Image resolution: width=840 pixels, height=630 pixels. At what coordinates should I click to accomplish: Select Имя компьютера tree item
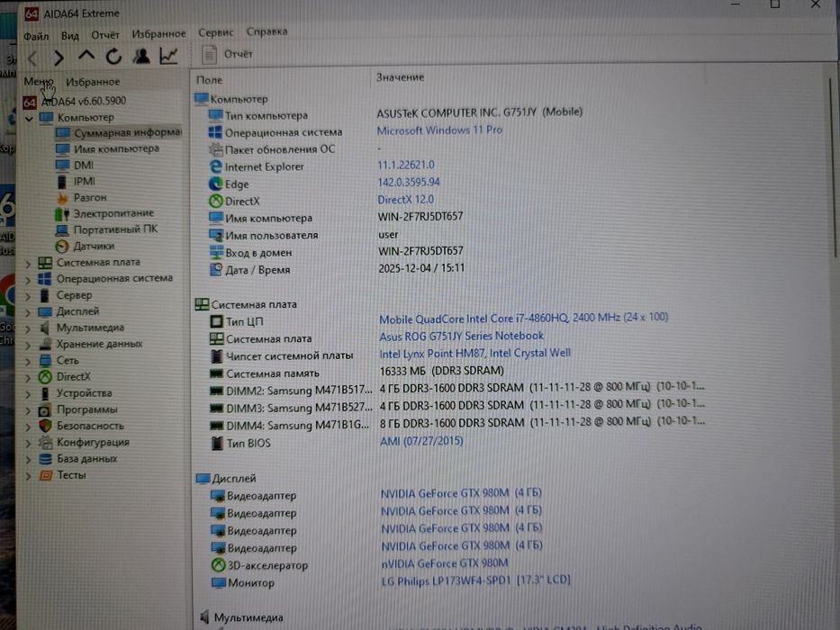(x=108, y=148)
